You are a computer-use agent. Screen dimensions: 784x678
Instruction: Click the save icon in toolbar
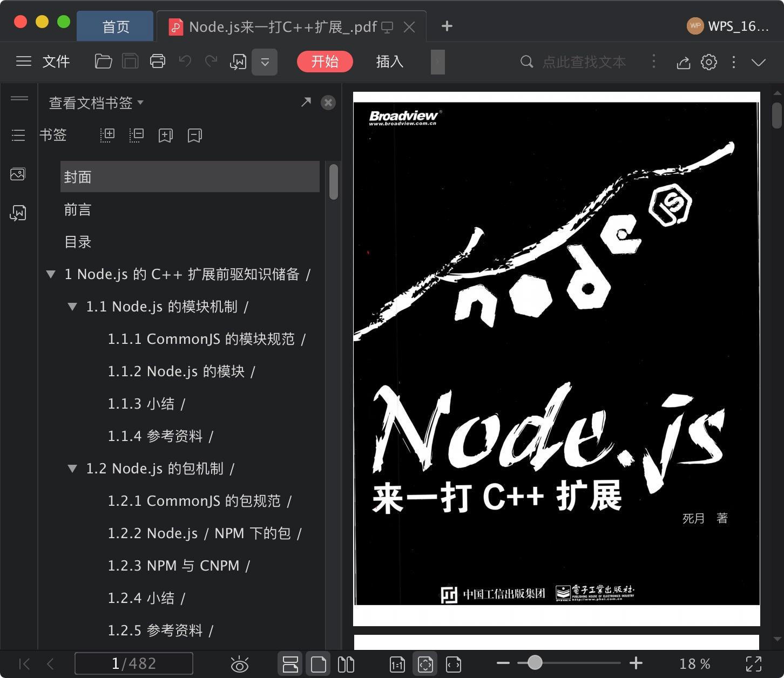click(130, 62)
